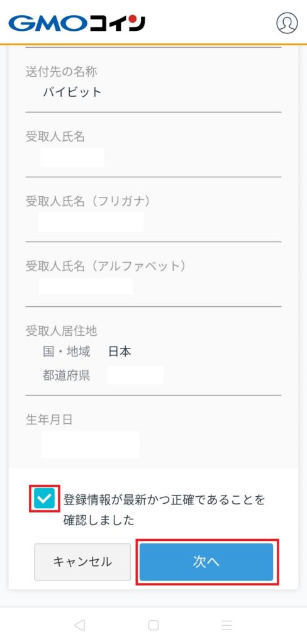Cancel with the キャンセル button
This screenshot has width=307, height=644.
(82, 562)
